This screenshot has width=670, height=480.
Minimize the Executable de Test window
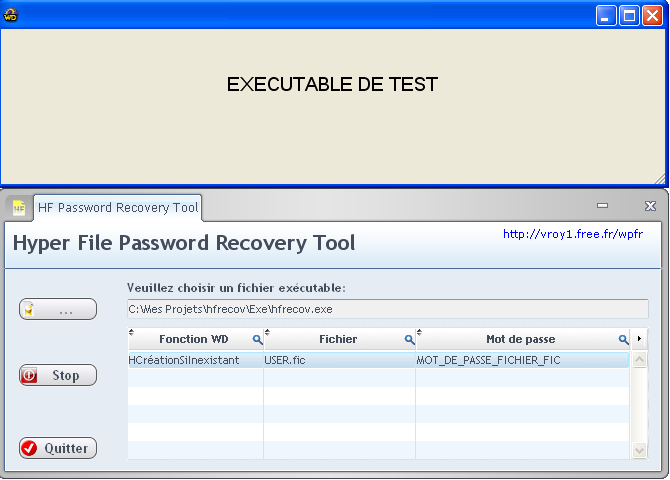click(x=606, y=16)
